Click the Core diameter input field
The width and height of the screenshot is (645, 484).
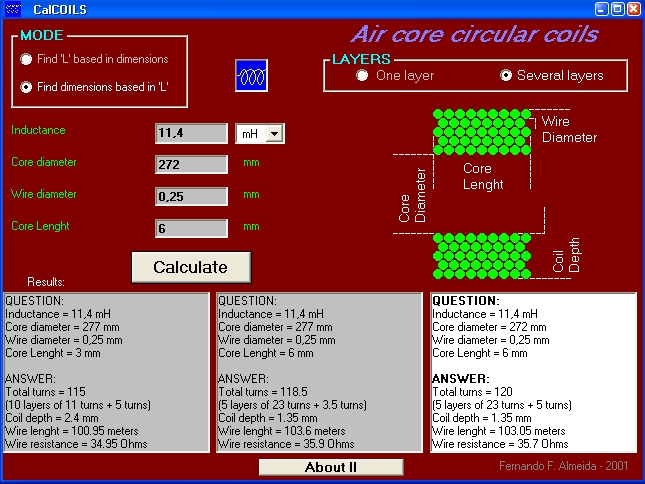tap(191, 165)
